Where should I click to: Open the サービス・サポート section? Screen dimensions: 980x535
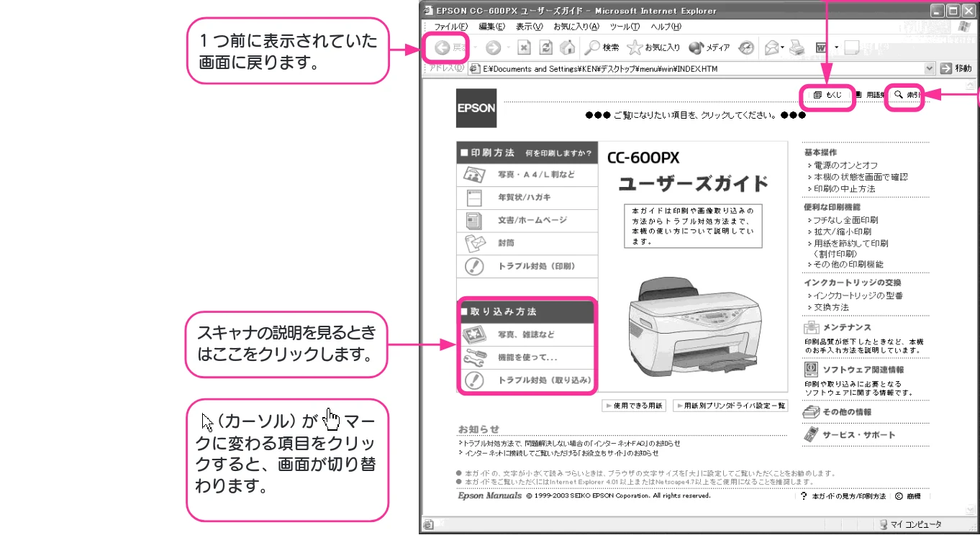(x=850, y=434)
